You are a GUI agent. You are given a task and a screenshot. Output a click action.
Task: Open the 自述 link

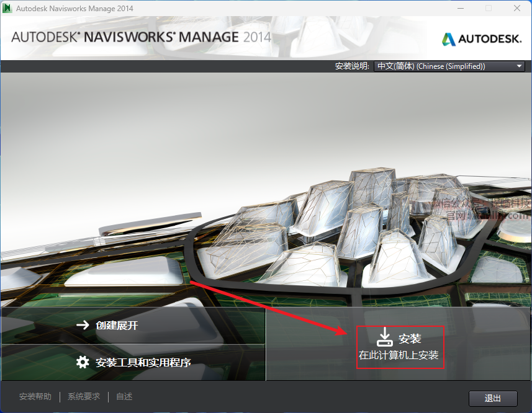124,396
